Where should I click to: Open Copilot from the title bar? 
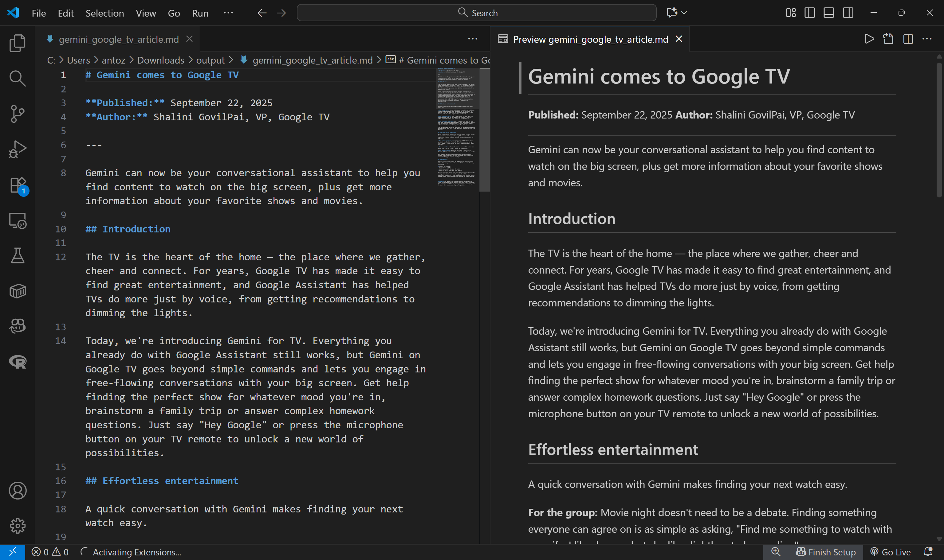click(672, 13)
